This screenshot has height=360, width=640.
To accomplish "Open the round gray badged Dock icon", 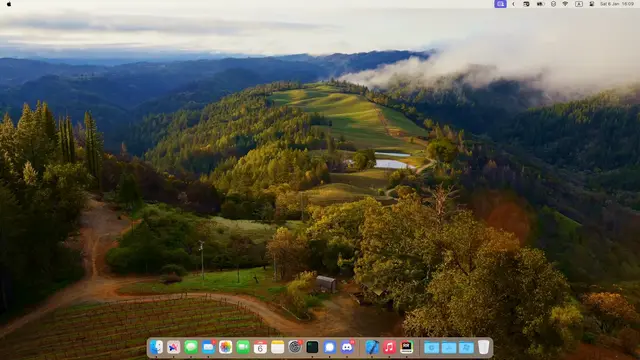I will pyautogui.click(x=295, y=347).
